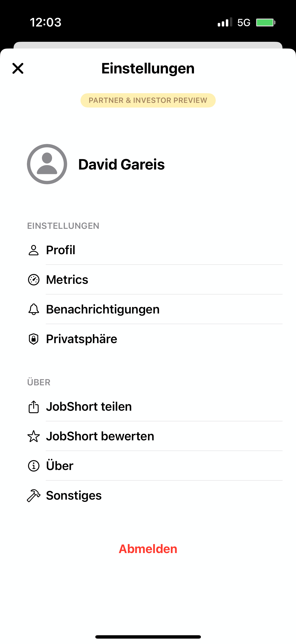
Task: Tap the profile avatar placeholder
Action: (x=47, y=164)
